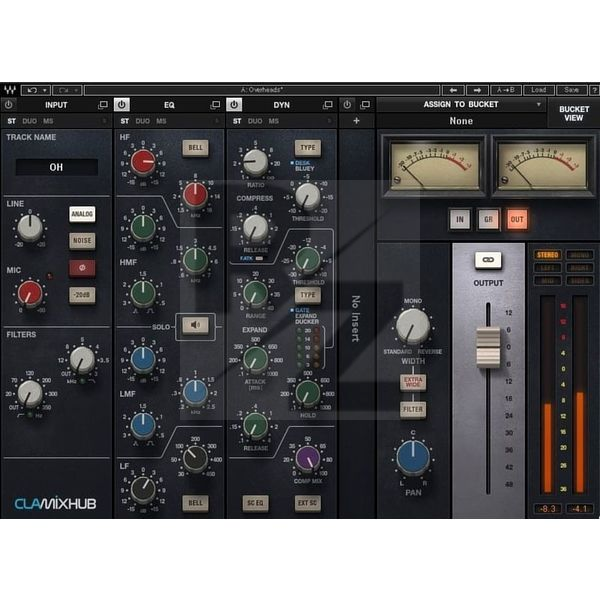The height and width of the screenshot is (600, 600).
Task: Click the Waves logo icon
Action: (x=10, y=90)
